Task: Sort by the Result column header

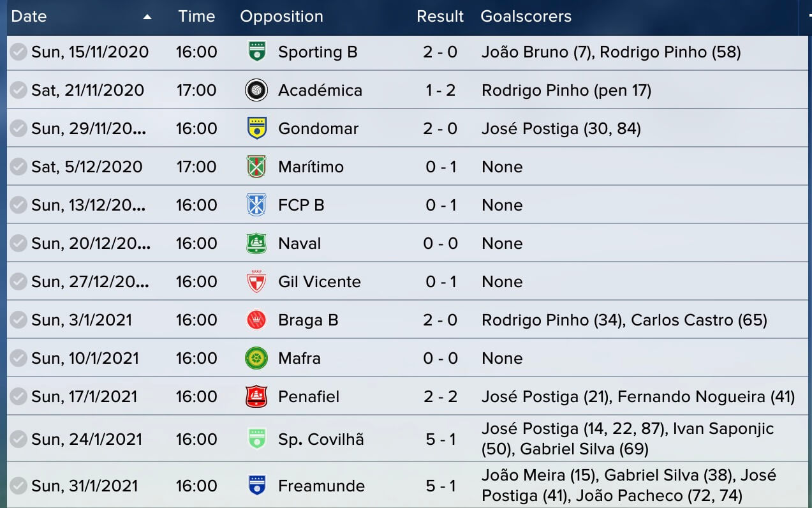Action: coord(440,17)
